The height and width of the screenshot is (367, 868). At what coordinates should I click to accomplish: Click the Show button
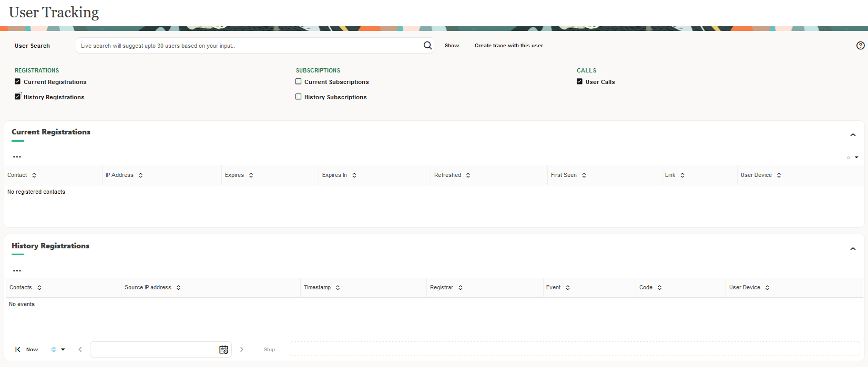tap(452, 46)
